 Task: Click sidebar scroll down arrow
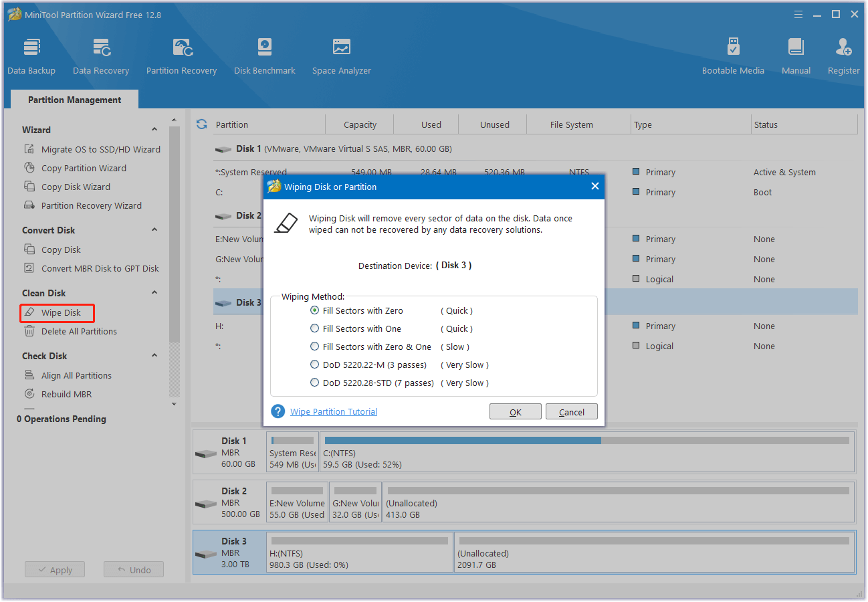pyautogui.click(x=175, y=404)
